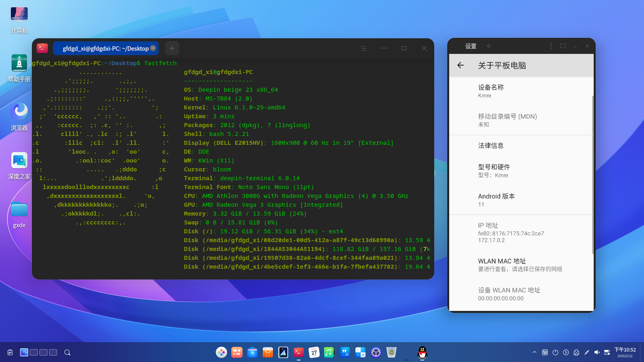The height and width of the screenshot is (362, 644).
Task: Open the 帮助手册 desktop icon
Action: (x=19, y=68)
